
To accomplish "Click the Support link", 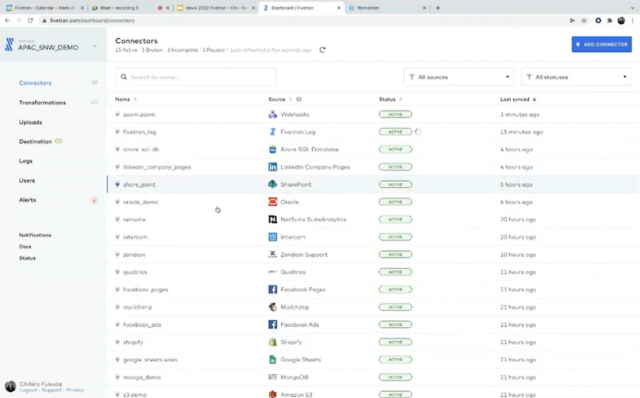I will tap(51, 390).
